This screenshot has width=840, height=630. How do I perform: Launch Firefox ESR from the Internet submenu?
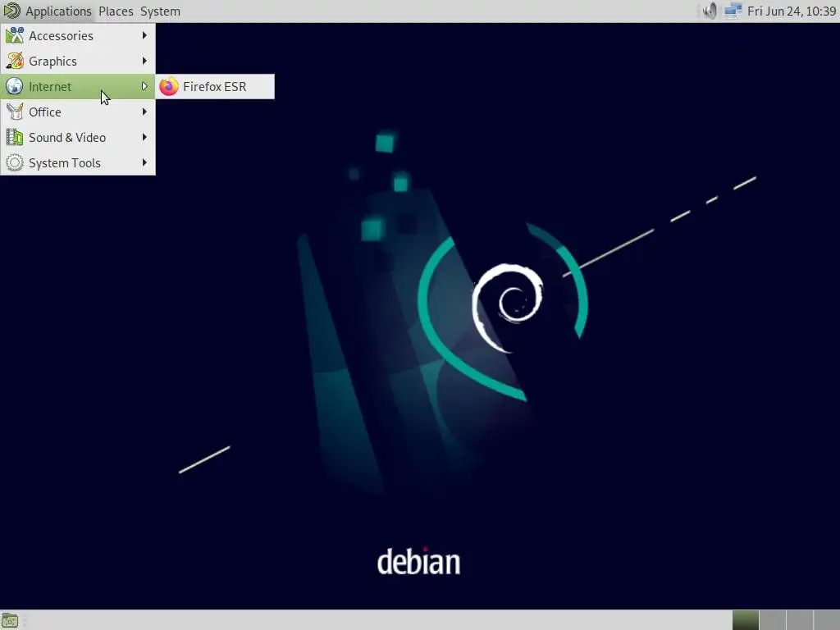tap(215, 86)
